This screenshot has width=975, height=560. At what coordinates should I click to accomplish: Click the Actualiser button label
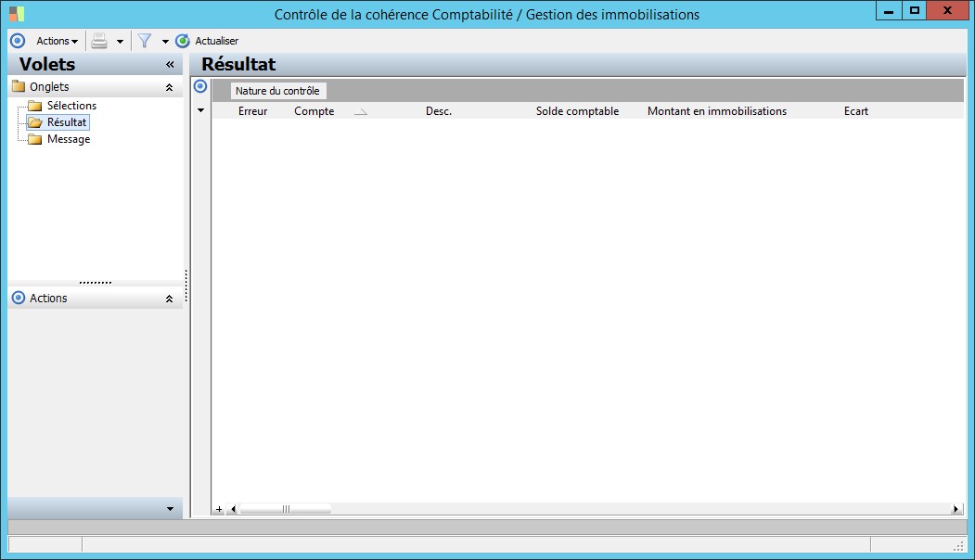tap(216, 41)
